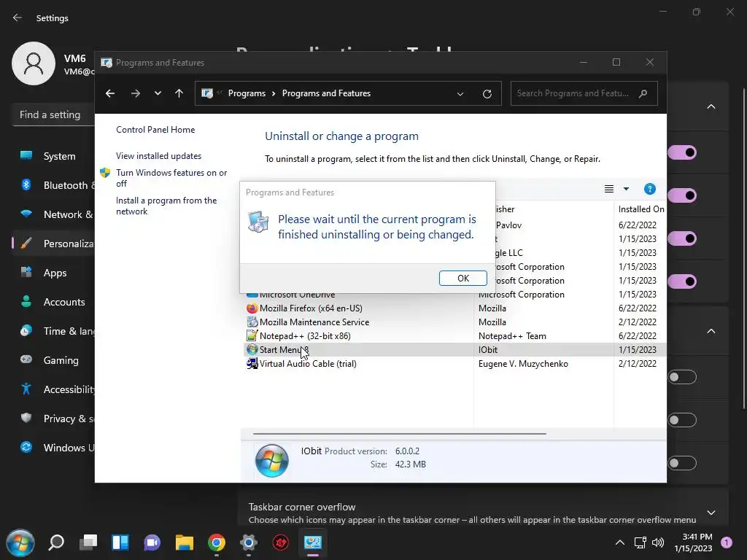Image resolution: width=747 pixels, height=560 pixels.
Task: Open Turn Windows features on or off
Action: click(171, 178)
